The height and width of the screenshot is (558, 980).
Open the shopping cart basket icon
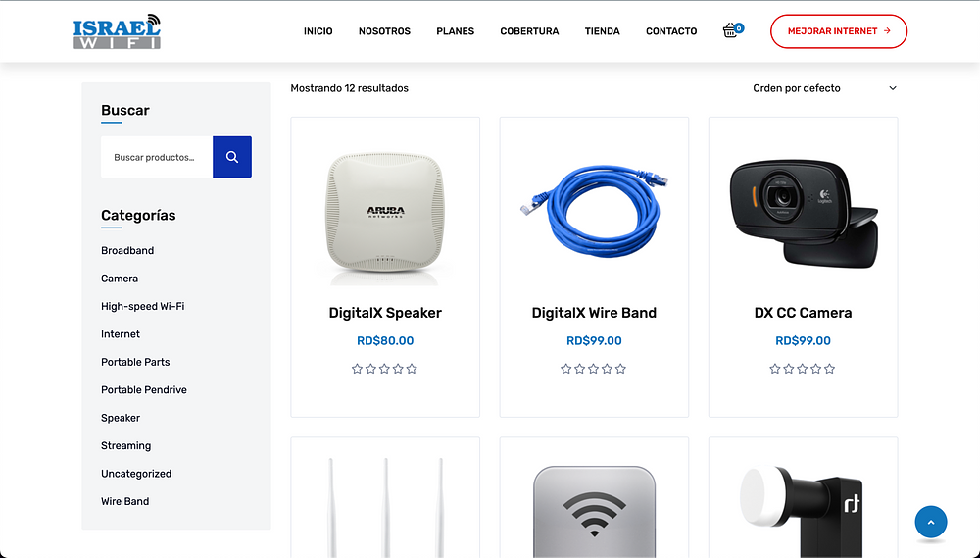[731, 30]
